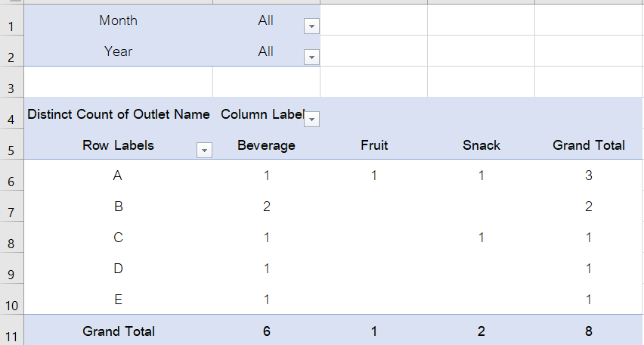The image size is (644, 345).
Task: Open the Month filter dropdown arrow
Action: click(x=311, y=26)
